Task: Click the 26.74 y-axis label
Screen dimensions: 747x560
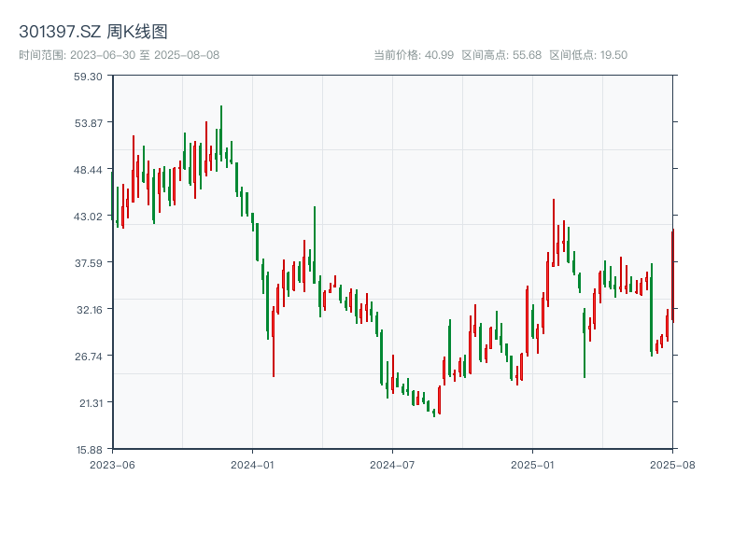Action: tap(89, 357)
